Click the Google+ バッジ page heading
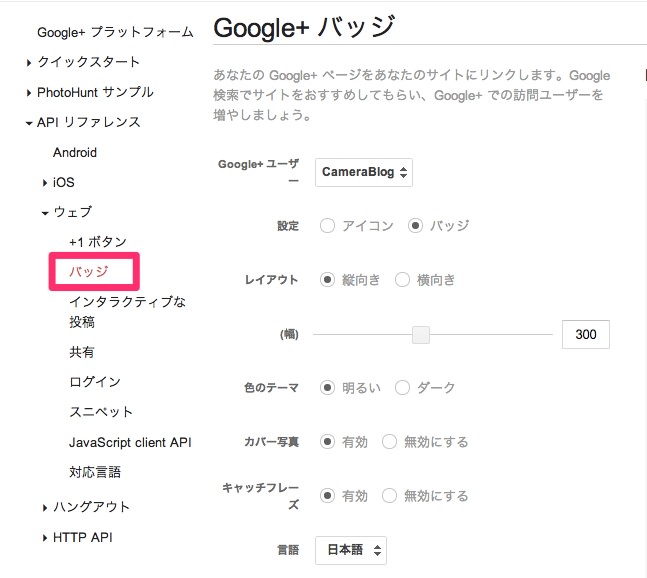Image resolution: width=647 pixels, height=578 pixels. [305, 27]
